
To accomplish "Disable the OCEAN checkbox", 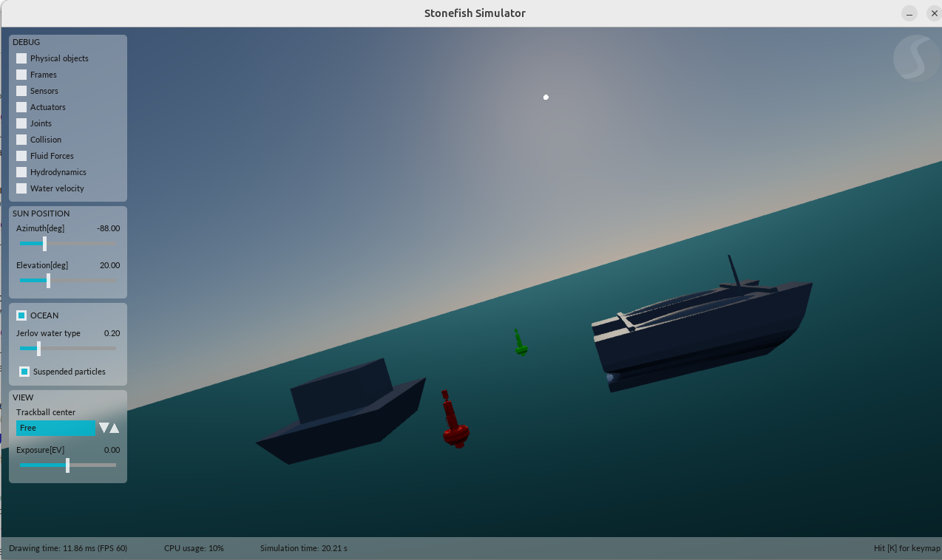I will click(21, 315).
